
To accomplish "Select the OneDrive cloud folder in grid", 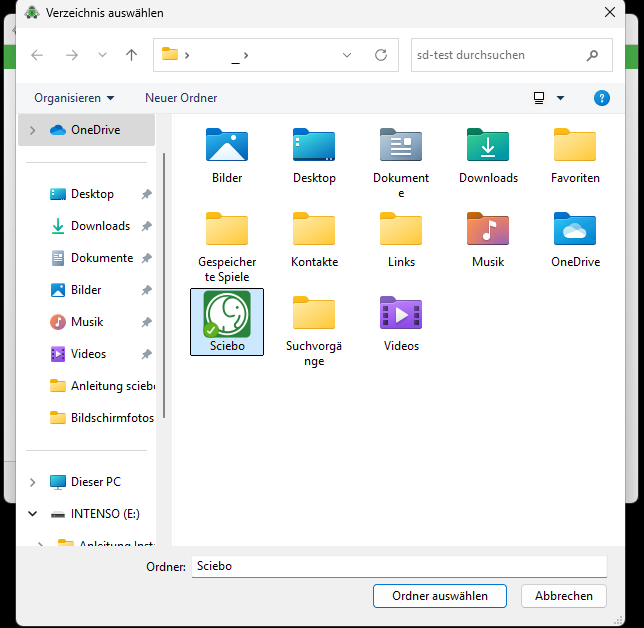I will click(x=575, y=230).
